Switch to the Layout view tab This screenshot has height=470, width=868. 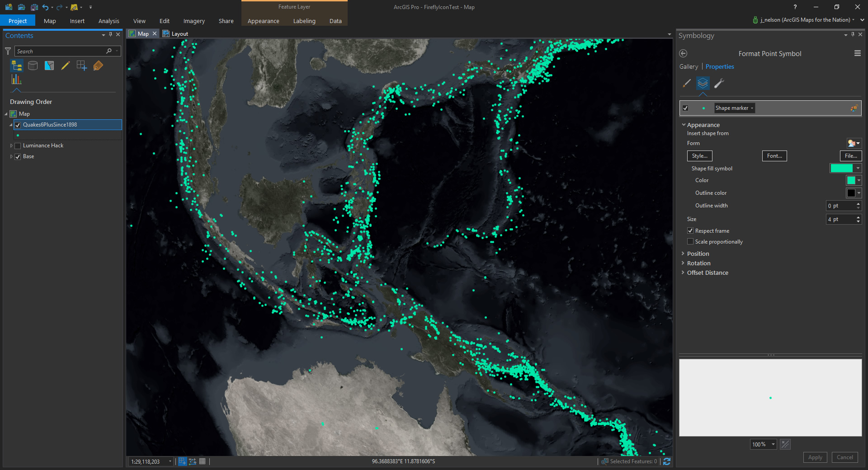[175, 34]
